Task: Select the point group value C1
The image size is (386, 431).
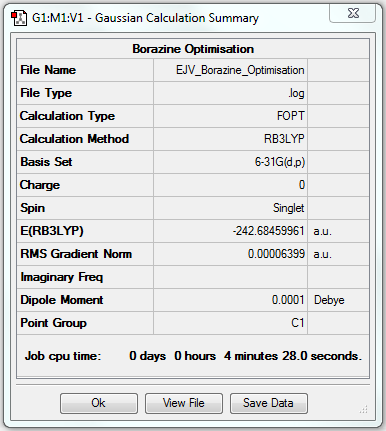Action: [298, 323]
